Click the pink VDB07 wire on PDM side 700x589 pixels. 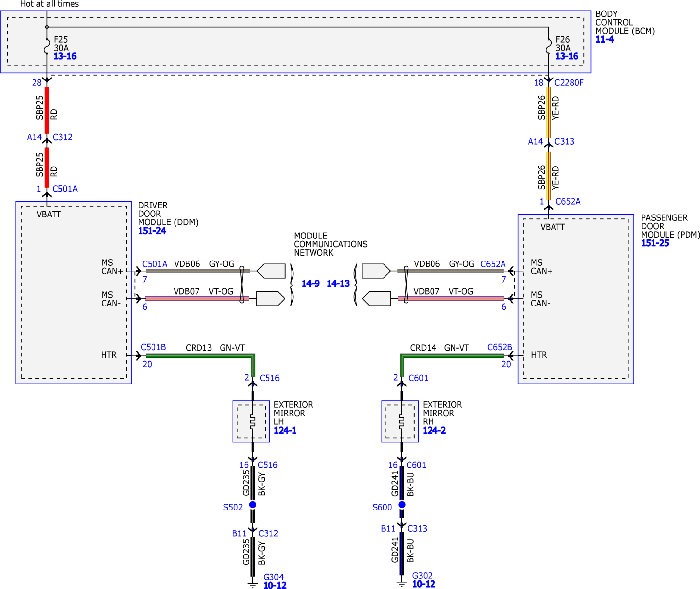coord(451,299)
